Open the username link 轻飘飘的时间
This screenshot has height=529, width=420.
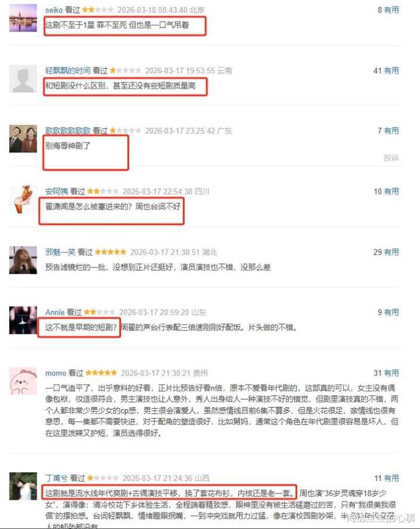tap(68, 71)
